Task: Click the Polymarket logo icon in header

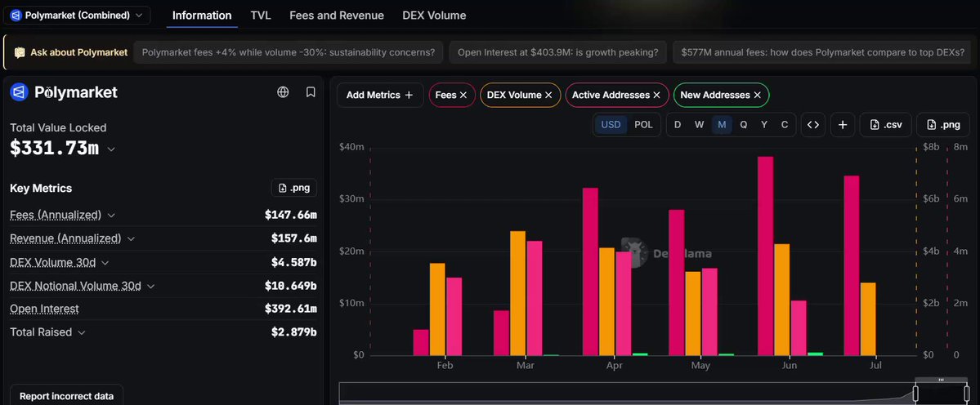Action: [20, 92]
